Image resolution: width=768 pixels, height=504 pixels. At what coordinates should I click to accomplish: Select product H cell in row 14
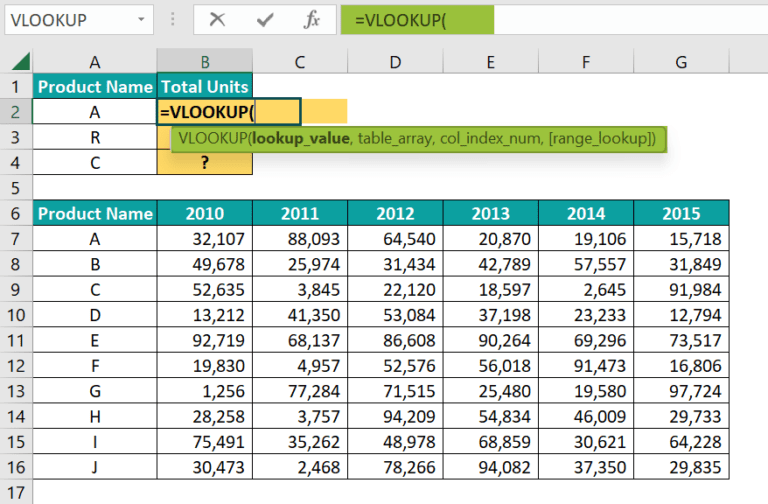[95, 416]
